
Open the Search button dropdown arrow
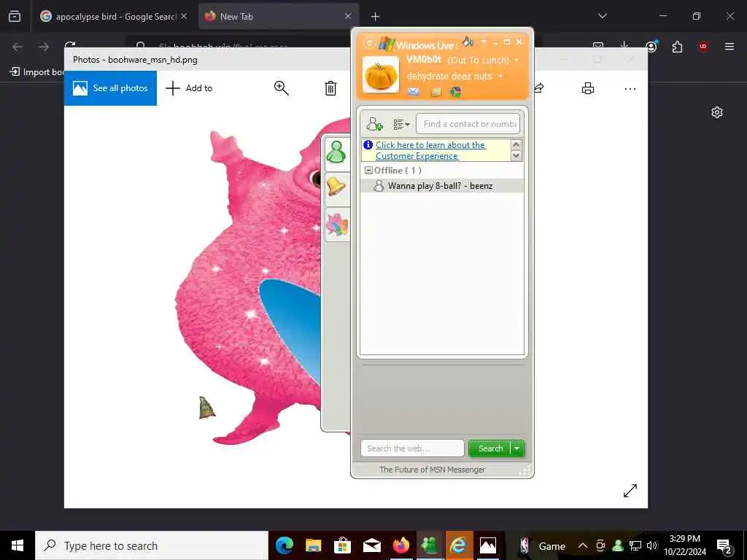point(517,448)
